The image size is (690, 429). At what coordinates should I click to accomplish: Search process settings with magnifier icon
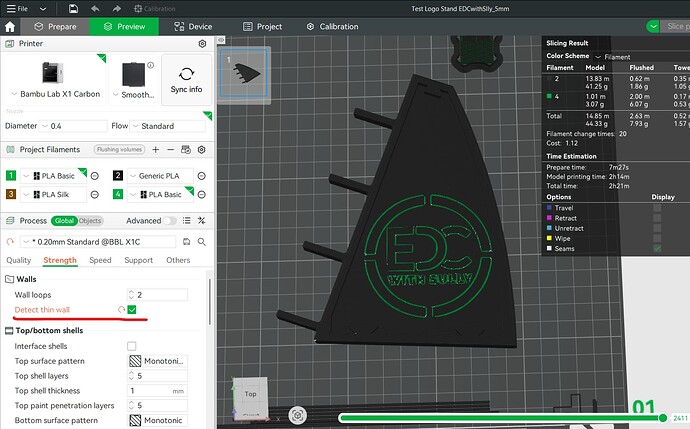tap(202, 242)
